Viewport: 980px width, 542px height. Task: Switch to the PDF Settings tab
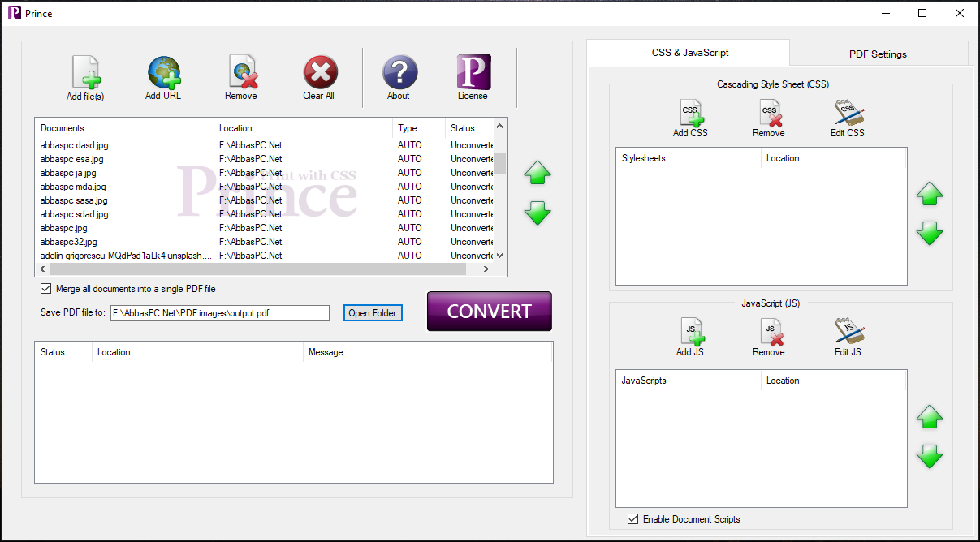click(x=879, y=54)
